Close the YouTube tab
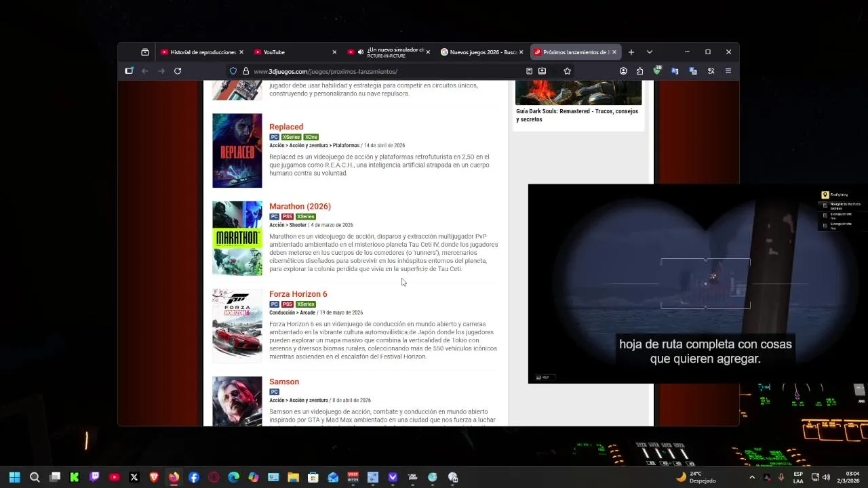Screen dimensions: 868x488 [334, 52]
